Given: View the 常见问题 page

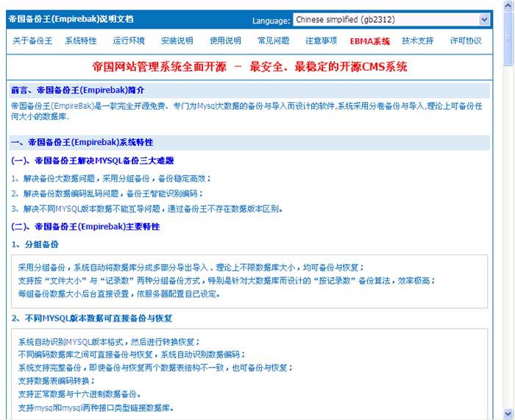Looking at the screenshot, I should click(x=273, y=41).
